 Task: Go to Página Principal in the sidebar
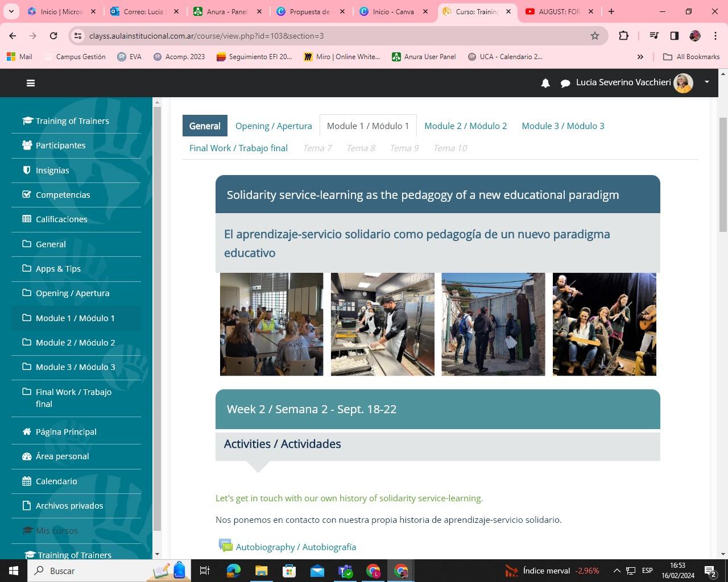click(x=66, y=431)
